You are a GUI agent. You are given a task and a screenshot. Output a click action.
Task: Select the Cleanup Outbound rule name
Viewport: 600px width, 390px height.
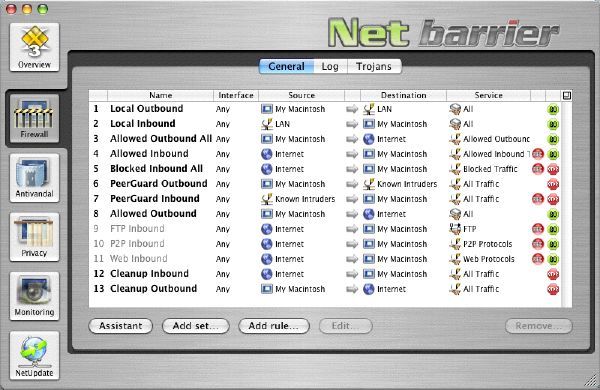pyautogui.click(x=153, y=289)
